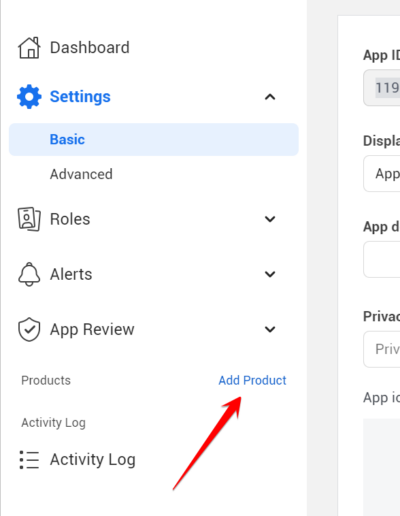This screenshot has width=400, height=516.
Task: Click the App icon upload area
Action: tap(382, 467)
